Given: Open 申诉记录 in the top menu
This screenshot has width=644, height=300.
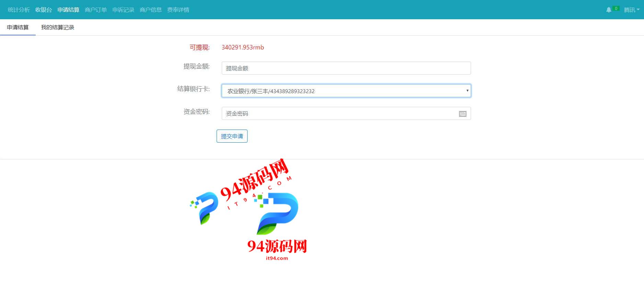Looking at the screenshot, I should [123, 10].
